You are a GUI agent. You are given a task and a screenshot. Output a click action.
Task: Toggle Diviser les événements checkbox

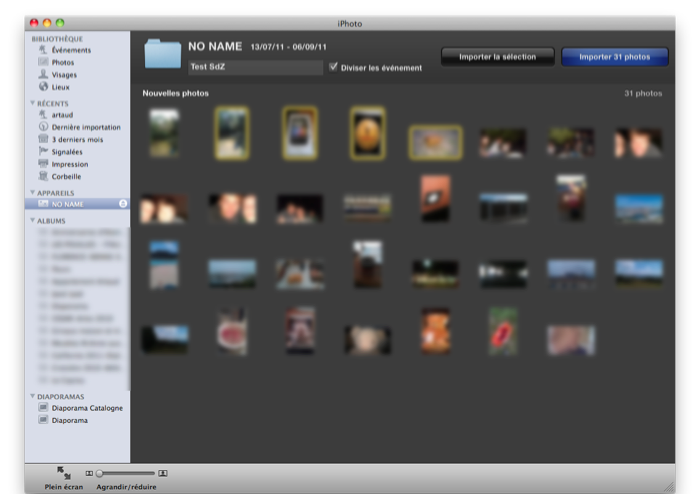(x=333, y=67)
